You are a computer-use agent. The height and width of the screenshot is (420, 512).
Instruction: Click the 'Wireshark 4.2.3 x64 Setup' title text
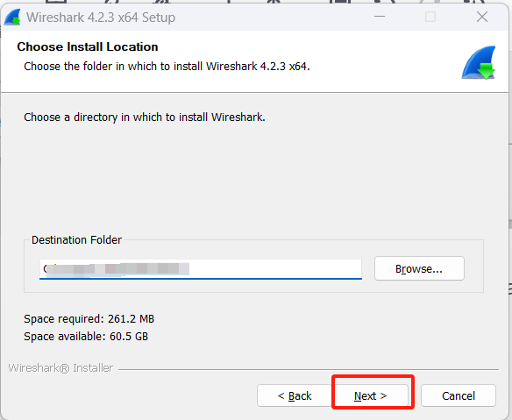pos(101,18)
